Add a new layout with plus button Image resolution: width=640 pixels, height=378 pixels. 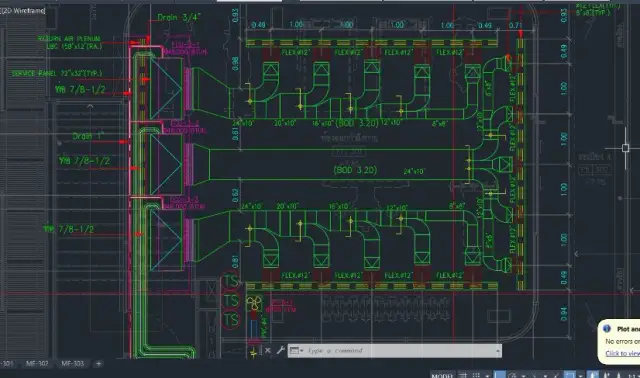(98, 363)
